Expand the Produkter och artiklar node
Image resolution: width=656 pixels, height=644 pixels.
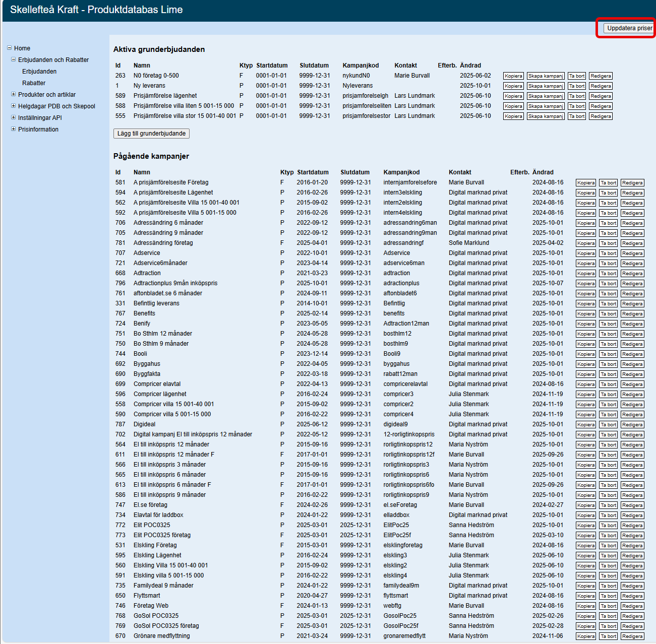(14, 94)
